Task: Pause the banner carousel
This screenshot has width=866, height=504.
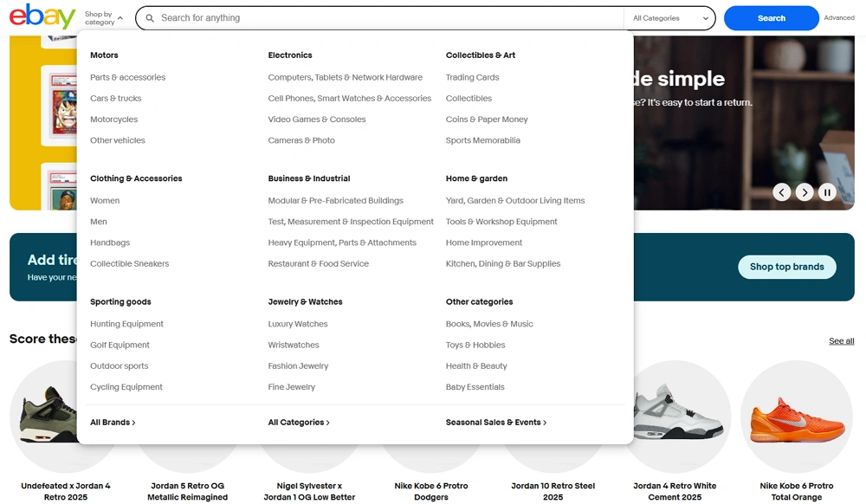Action: tap(827, 192)
